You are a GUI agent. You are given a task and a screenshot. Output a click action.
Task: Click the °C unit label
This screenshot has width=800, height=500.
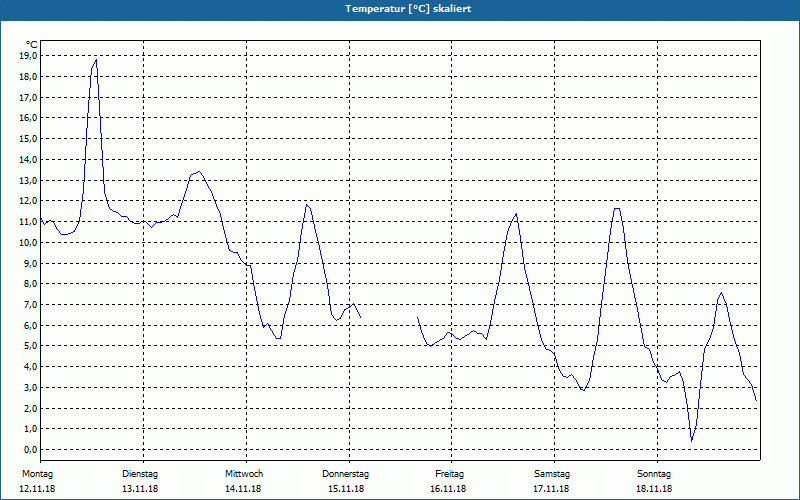(x=32, y=45)
